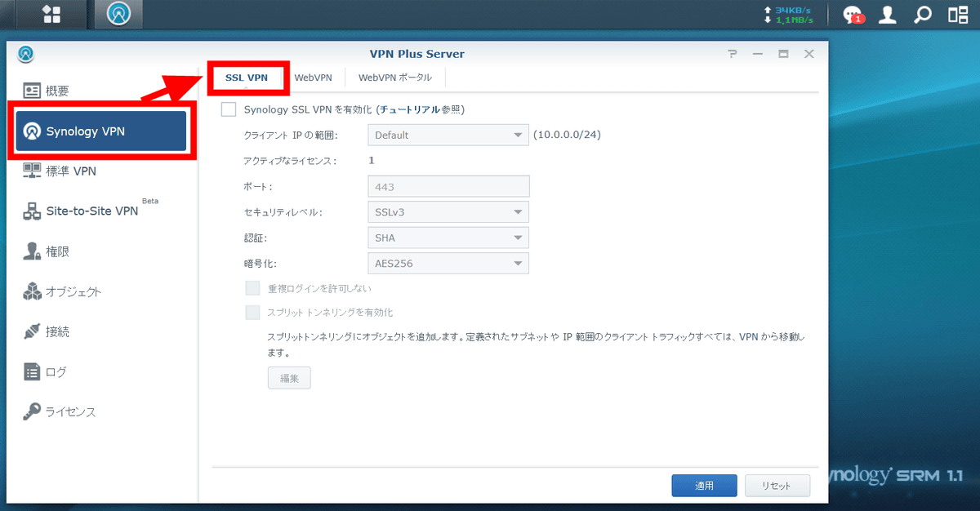Minimize the VPN Plus Server window
Image resolution: width=980 pixels, height=511 pixels.
tap(758, 54)
